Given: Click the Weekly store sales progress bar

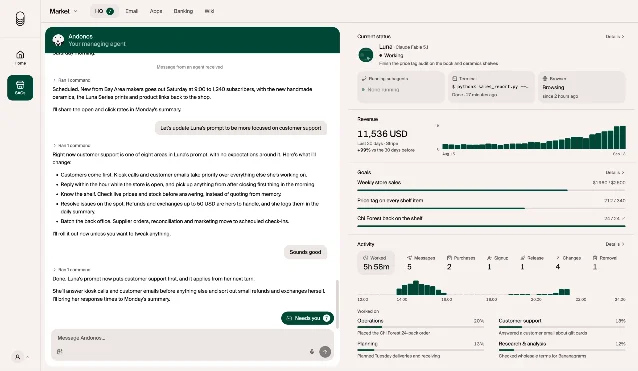Looking at the screenshot, I should pyautogui.click(x=491, y=190).
